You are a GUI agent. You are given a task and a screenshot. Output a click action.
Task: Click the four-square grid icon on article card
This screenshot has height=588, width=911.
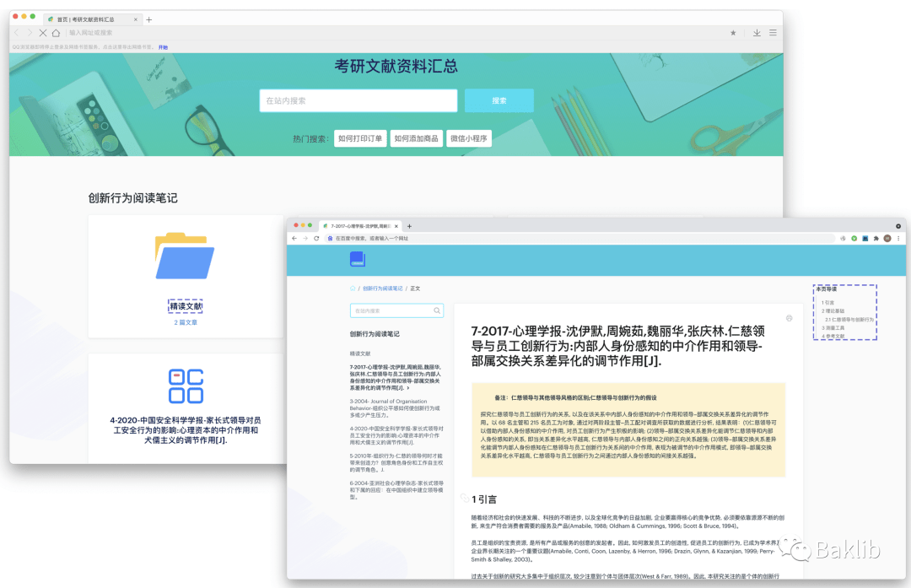tap(186, 386)
